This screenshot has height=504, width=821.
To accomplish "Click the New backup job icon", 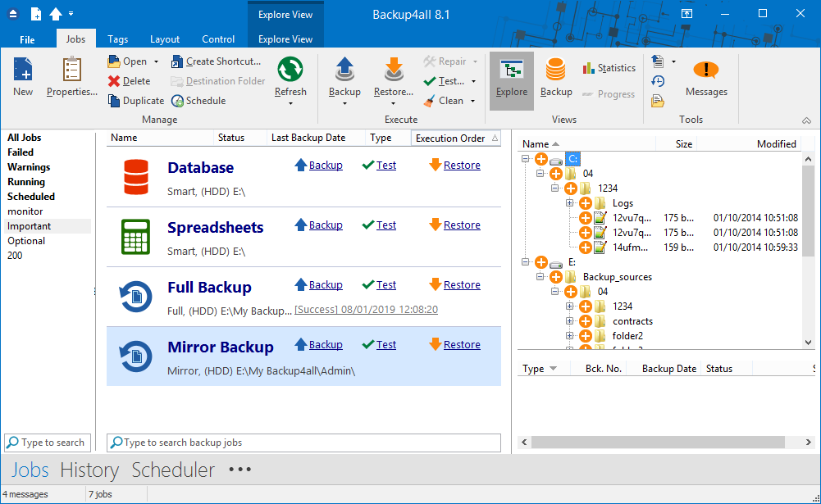I will [23, 71].
